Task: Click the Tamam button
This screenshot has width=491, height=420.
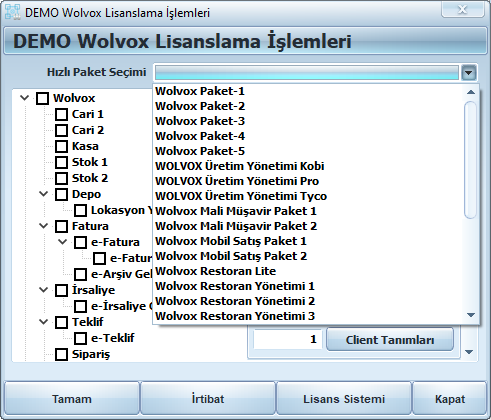Action: coord(72,399)
